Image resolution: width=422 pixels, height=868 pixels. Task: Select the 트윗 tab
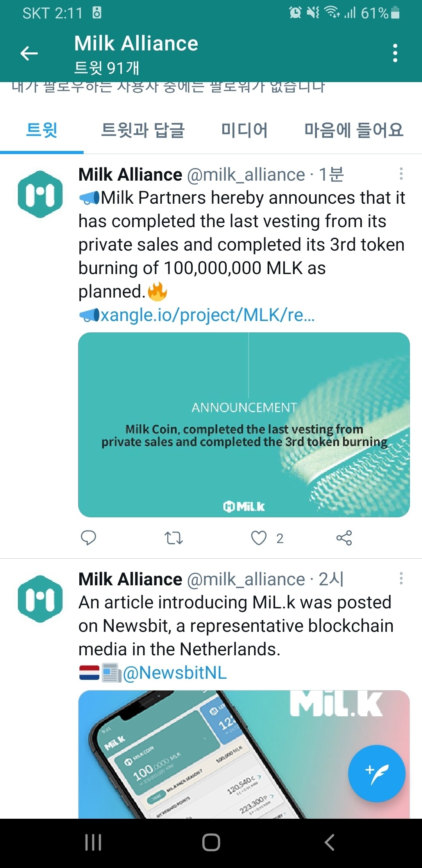(x=42, y=130)
